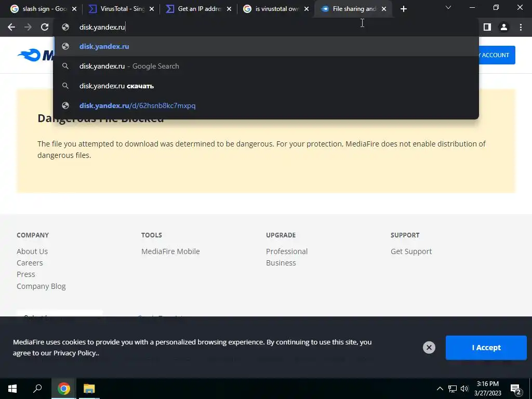Image resolution: width=532 pixels, height=399 pixels.
Task: Close the 'is virustotal own' tab
Action: click(x=307, y=9)
